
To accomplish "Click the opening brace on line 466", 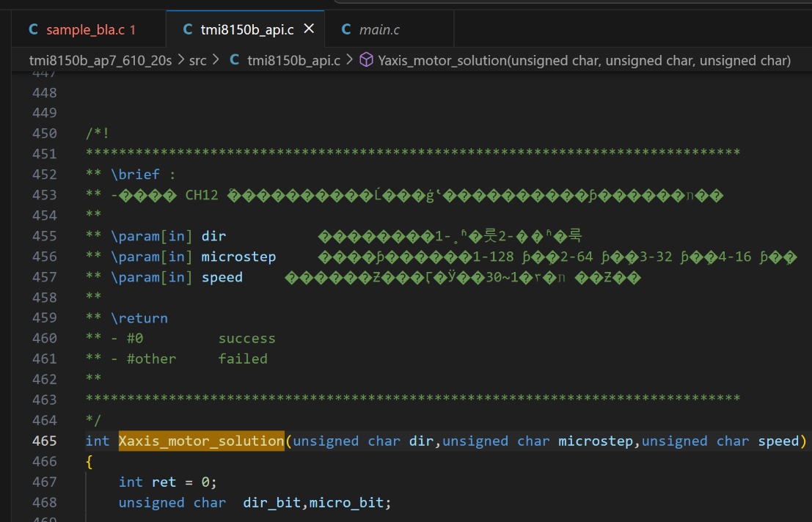I will [89, 461].
